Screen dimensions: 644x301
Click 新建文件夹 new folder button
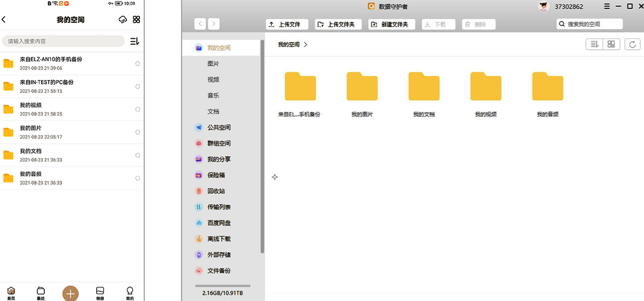click(x=391, y=24)
